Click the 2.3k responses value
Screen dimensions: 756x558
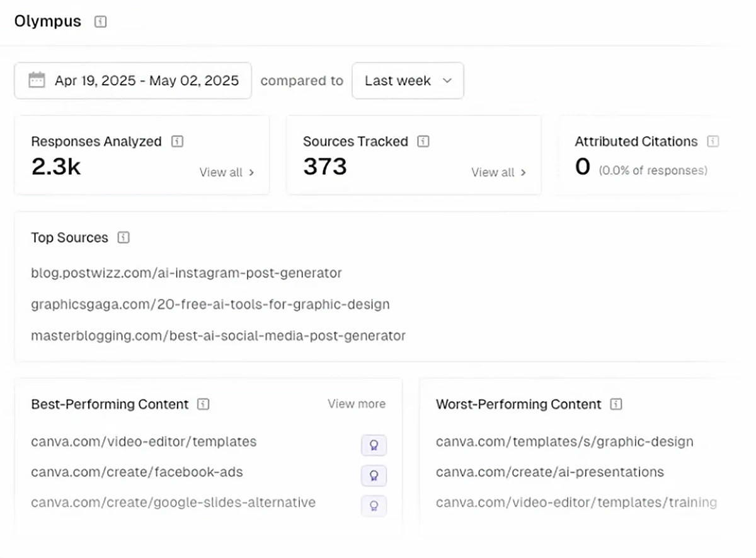point(56,166)
